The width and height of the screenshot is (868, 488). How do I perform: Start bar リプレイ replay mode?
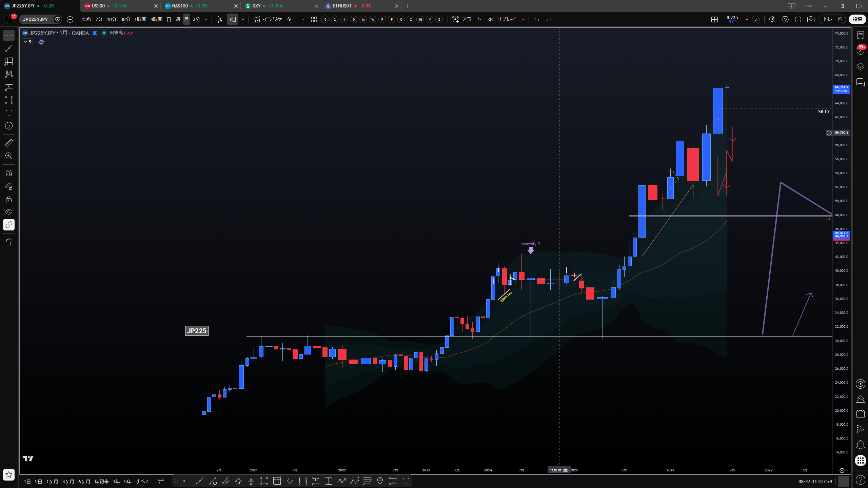pos(502,19)
